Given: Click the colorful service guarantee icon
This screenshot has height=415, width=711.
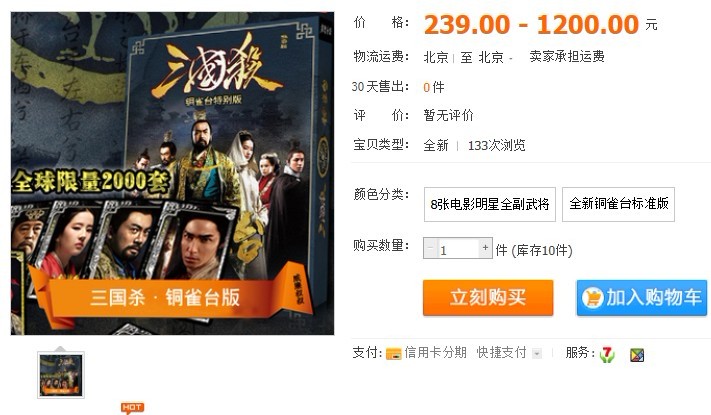Looking at the screenshot, I should point(637,355).
